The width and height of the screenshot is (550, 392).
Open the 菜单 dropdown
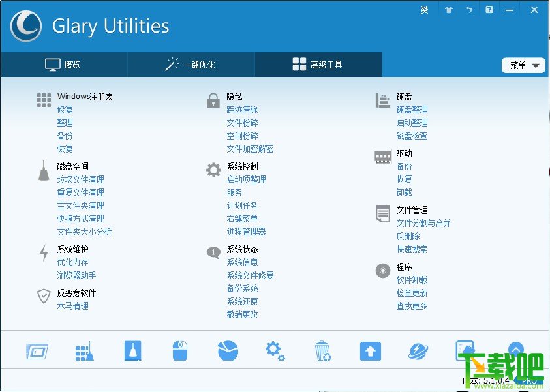[523, 65]
